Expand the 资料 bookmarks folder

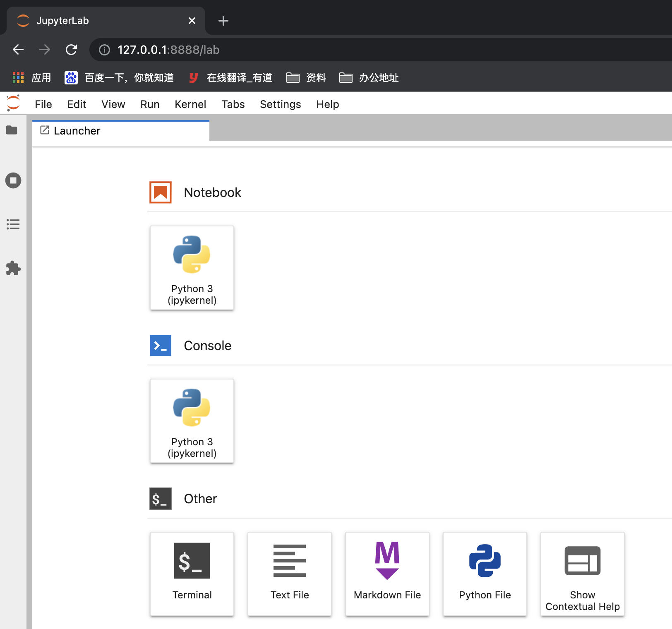point(306,77)
